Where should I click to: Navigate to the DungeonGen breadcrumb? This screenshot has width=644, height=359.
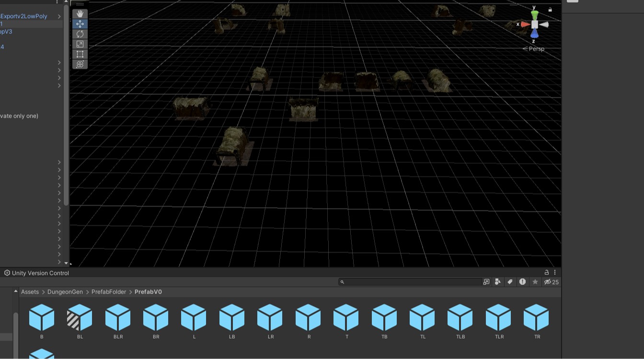point(65,292)
